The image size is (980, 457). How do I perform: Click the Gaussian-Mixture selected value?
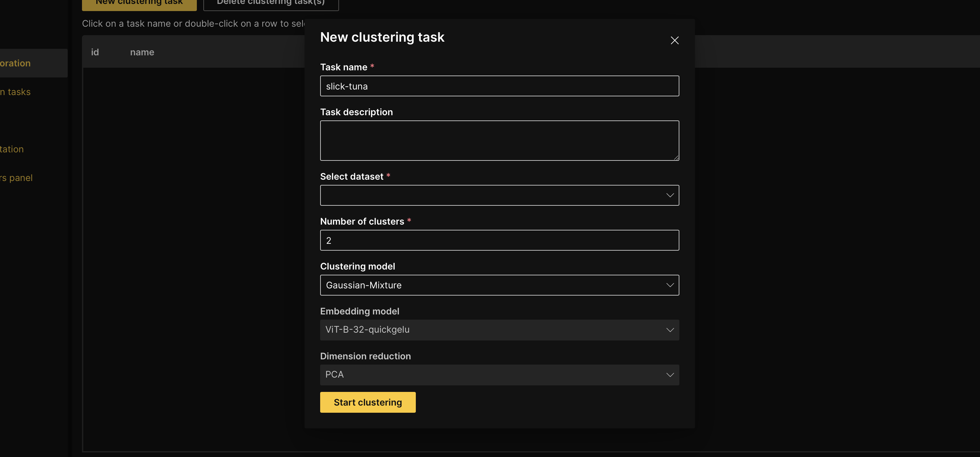click(363, 285)
